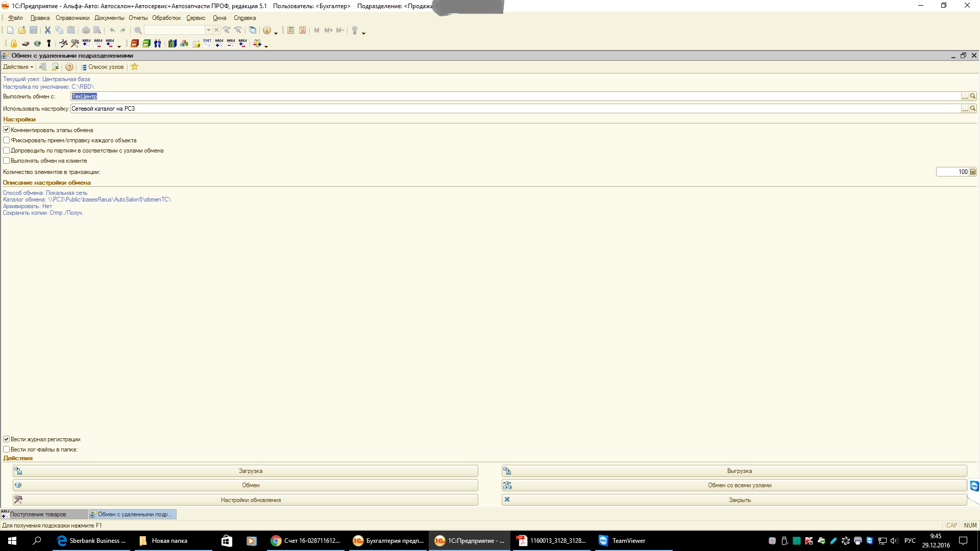
Task: Open the Calculator icon in the top toolbar
Action: pyautogui.click(x=290, y=31)
